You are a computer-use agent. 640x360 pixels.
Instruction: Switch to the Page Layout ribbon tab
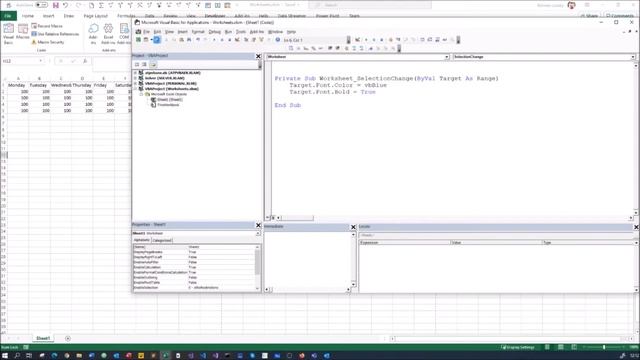coord(96,16)
